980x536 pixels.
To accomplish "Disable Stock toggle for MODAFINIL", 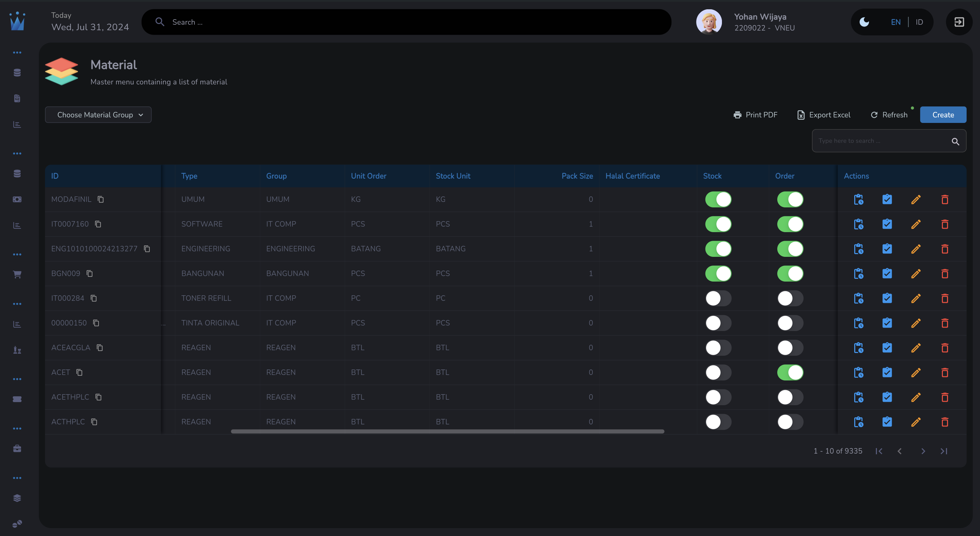I will pyautogui.click(x=718, y=199).
